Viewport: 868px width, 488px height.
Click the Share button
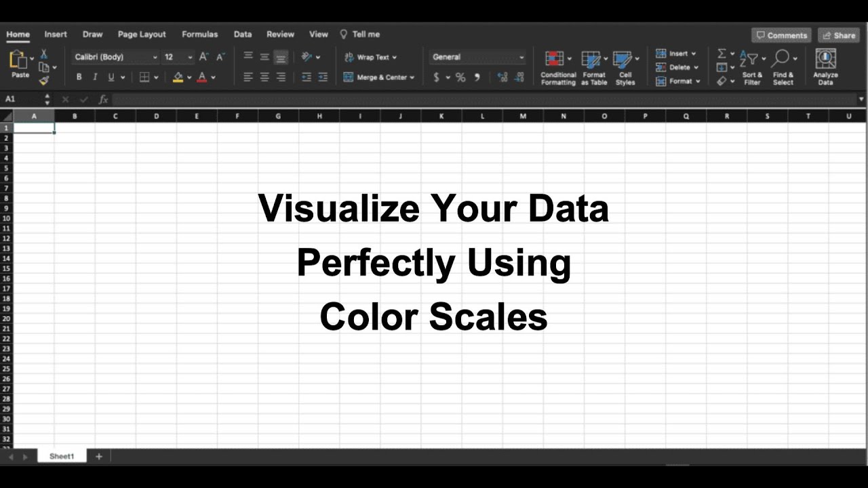tap(839, 35)
